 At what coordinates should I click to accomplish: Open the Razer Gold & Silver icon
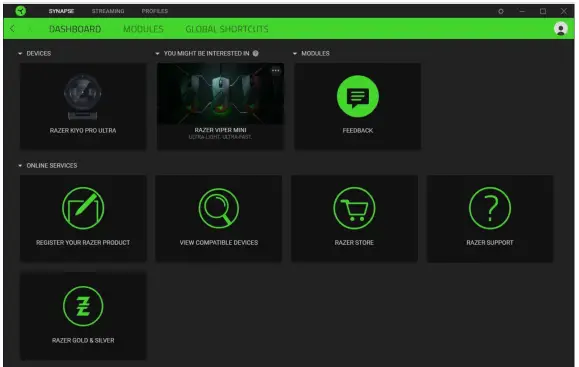[x=83, y=306]
